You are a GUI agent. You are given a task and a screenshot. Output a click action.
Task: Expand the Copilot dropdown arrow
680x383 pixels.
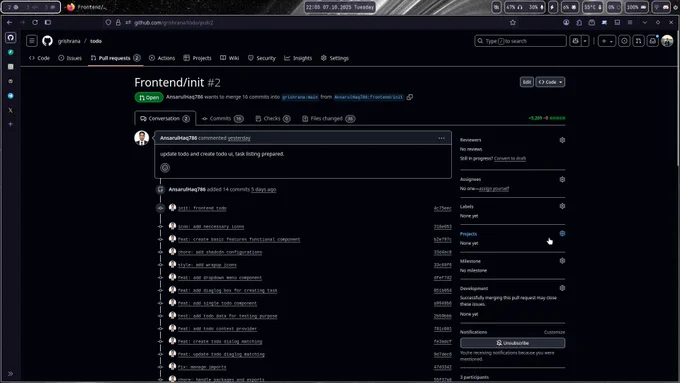click(585, 41)
